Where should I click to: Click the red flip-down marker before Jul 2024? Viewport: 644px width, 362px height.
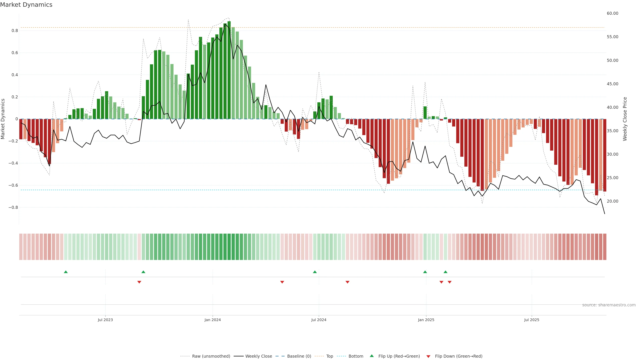click(x=282, y=282)
